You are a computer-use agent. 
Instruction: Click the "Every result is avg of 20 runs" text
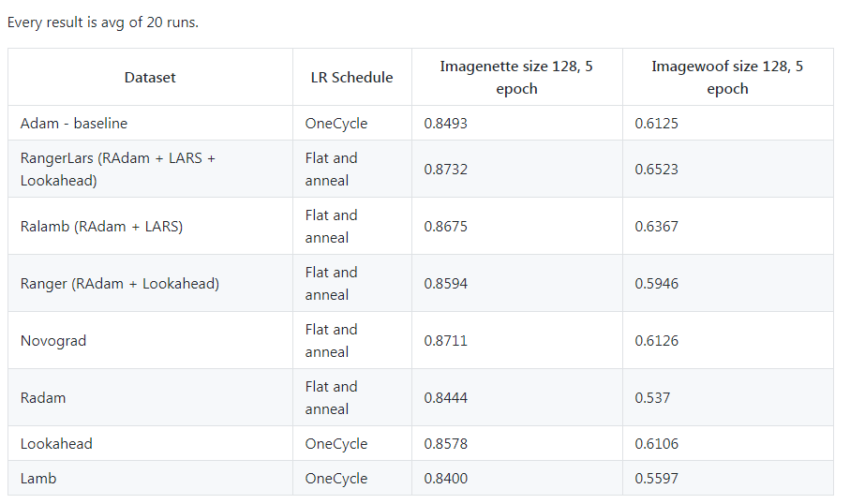point(103,22)
